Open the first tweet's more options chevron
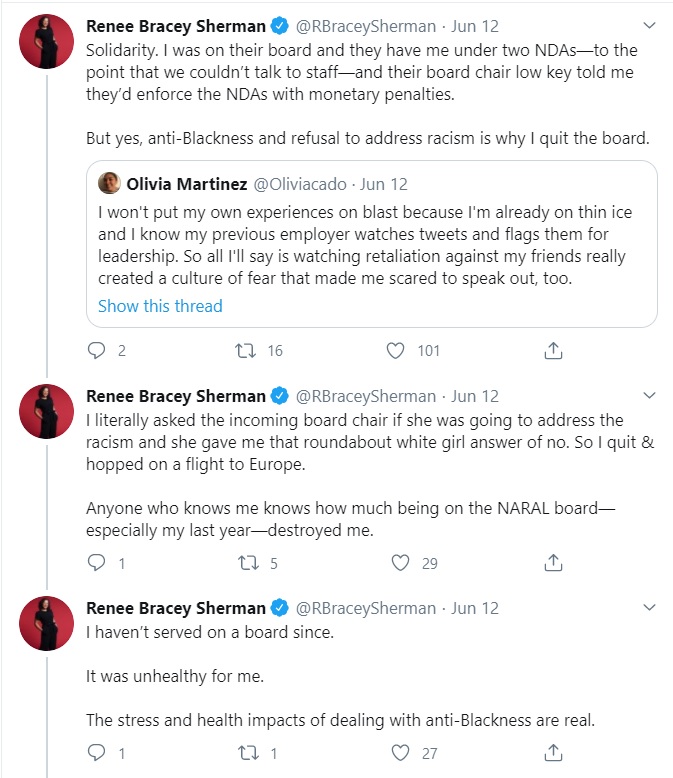The height and width of the screenshot is (778, 673). coord(649,24)
